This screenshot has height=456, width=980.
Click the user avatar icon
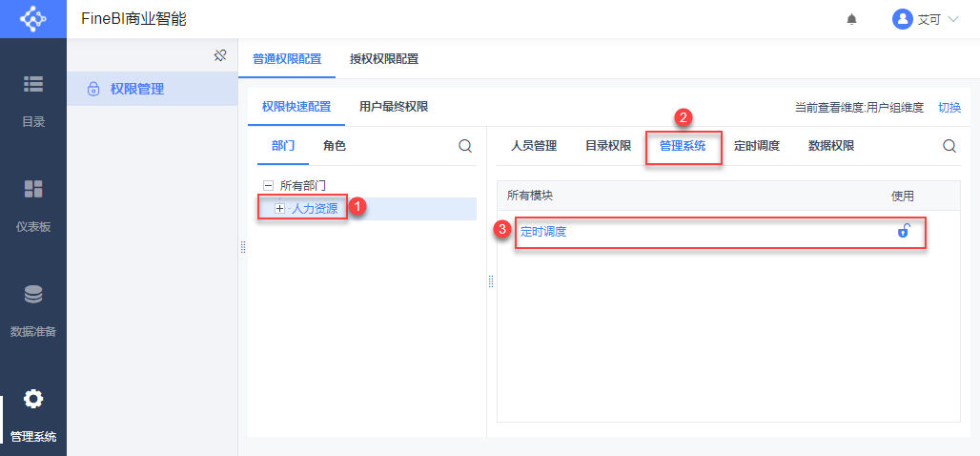pos(902,19)
